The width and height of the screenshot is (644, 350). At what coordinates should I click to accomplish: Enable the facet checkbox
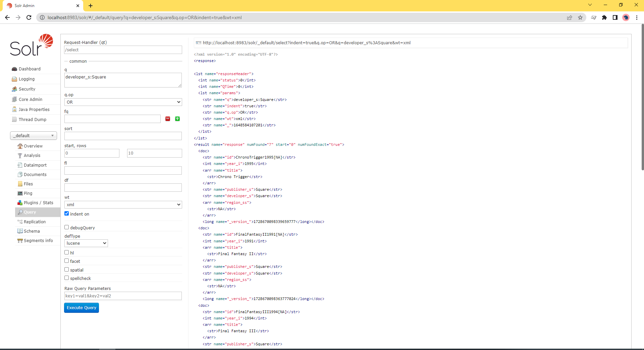67,261
